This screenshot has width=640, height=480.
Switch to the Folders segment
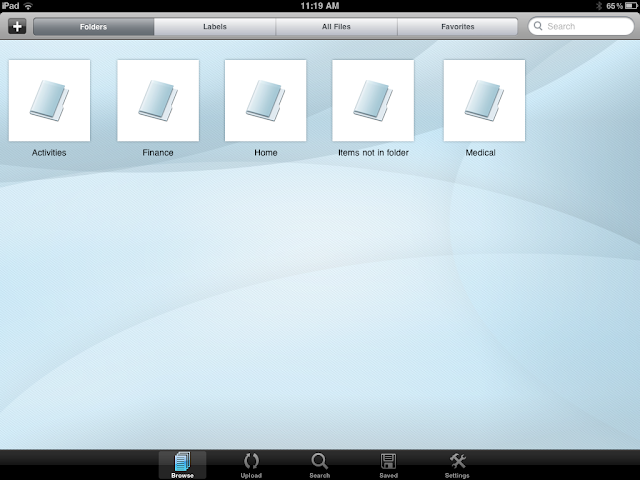93,27
